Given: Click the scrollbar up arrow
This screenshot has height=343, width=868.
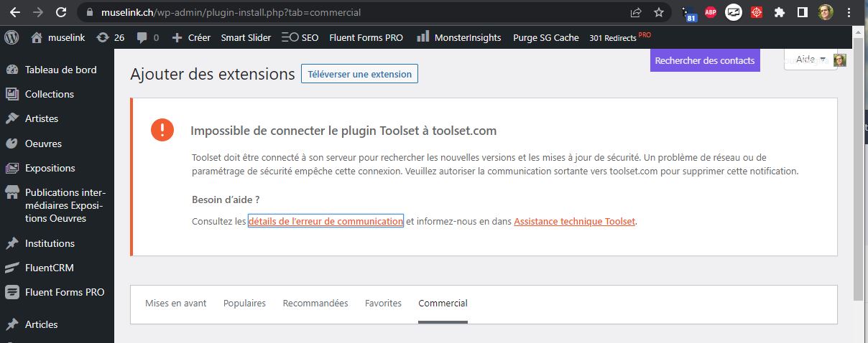Looking at the screenshot, I should pos(859,32).
